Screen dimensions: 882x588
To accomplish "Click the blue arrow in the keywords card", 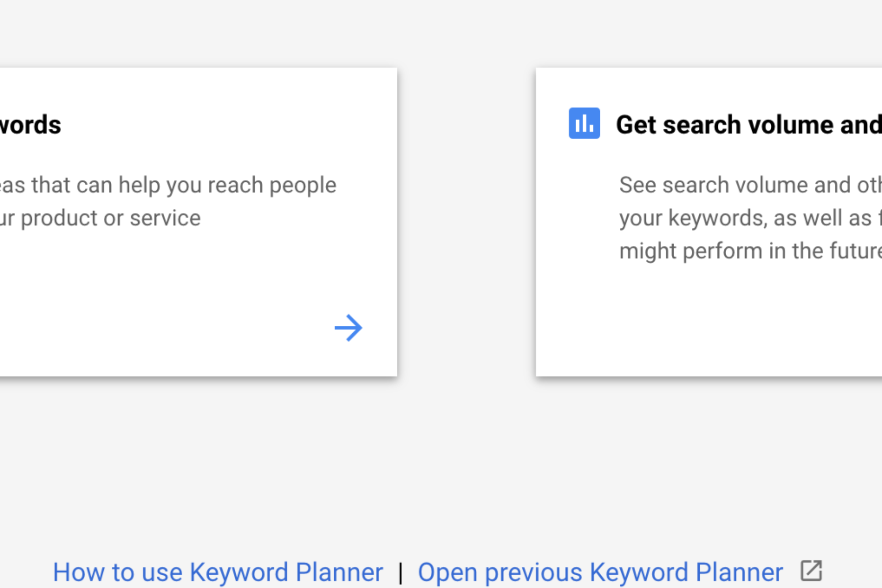I will pyautogui.click(x=348, y=328).
